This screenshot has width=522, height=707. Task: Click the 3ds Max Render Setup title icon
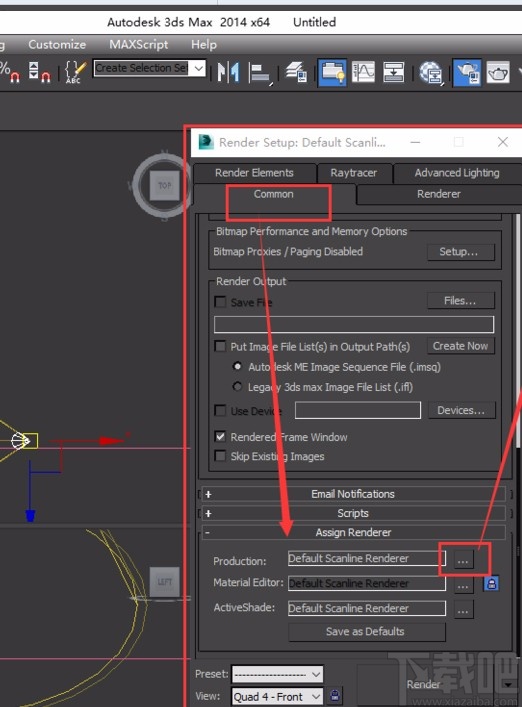pos(206,142)
